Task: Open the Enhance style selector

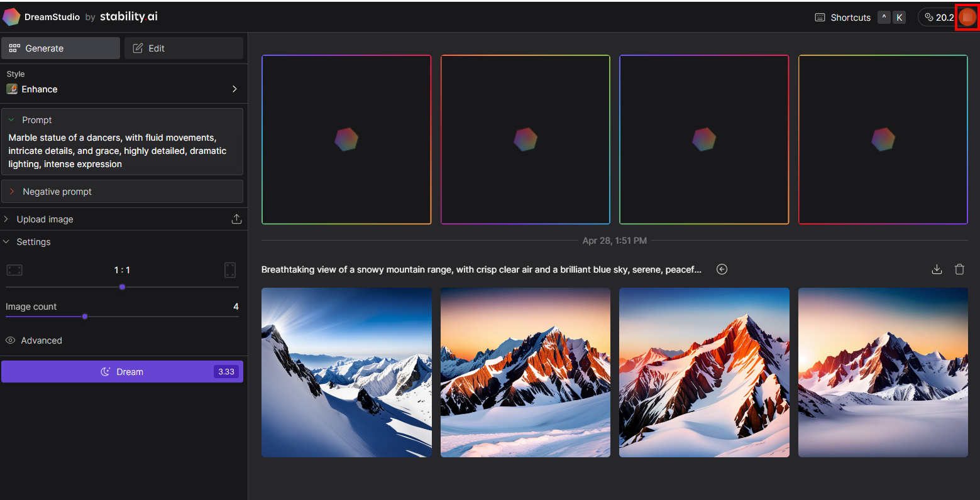Action: (x=123, y=89)
